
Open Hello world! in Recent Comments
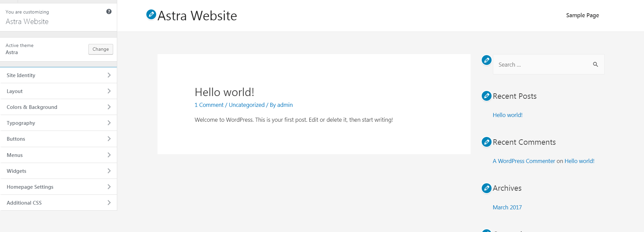[x=579, y=161]
